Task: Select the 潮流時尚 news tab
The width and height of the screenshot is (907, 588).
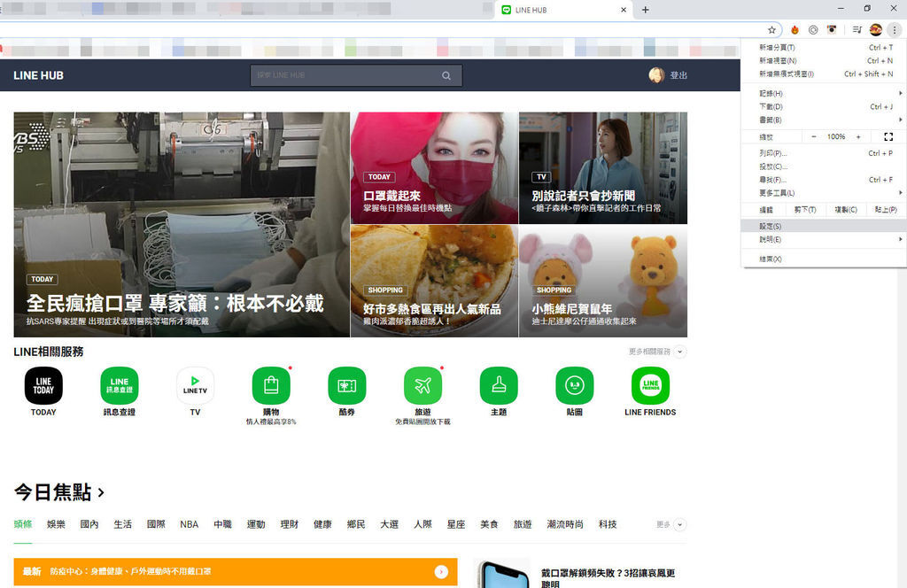Action: [565, 524]
